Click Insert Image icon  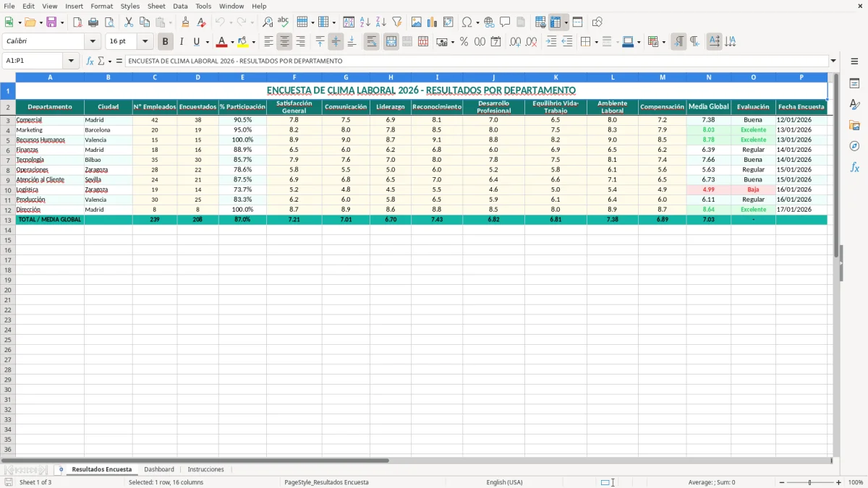coord(417,22)
